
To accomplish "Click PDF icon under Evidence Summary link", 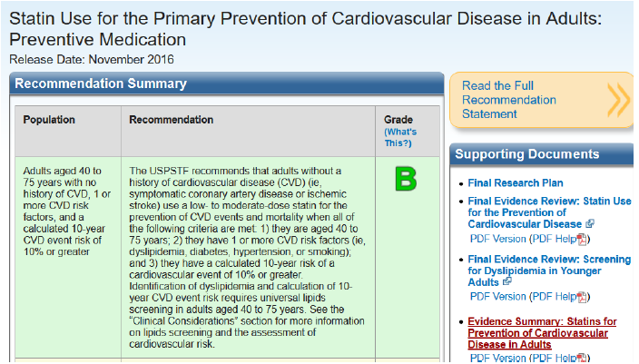I will (583, 359).
